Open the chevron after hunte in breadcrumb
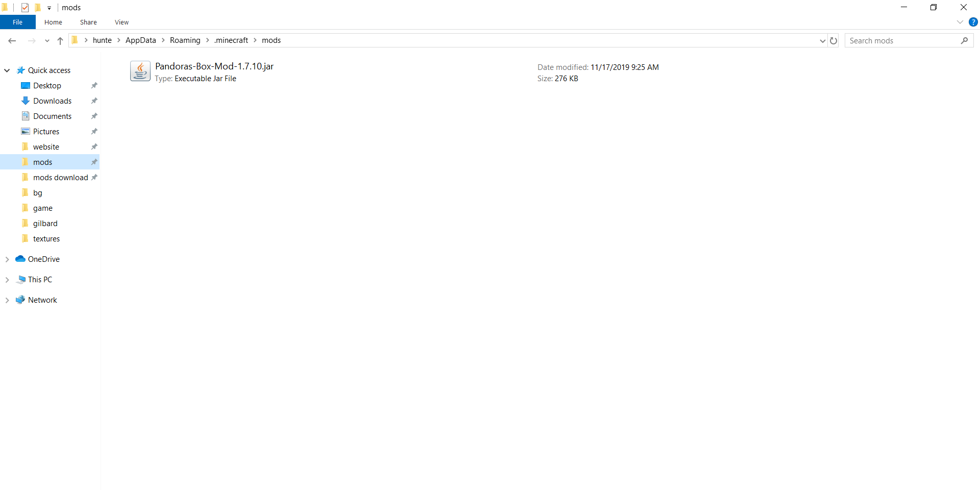The image size is (980, 490). click(x=118, y=40)
